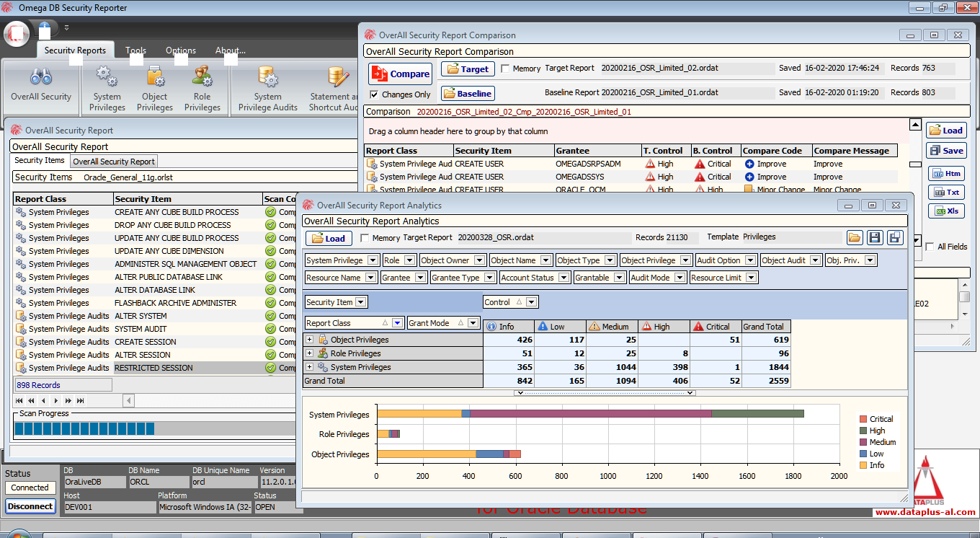Open the About ribbon tab

(231, 50)
